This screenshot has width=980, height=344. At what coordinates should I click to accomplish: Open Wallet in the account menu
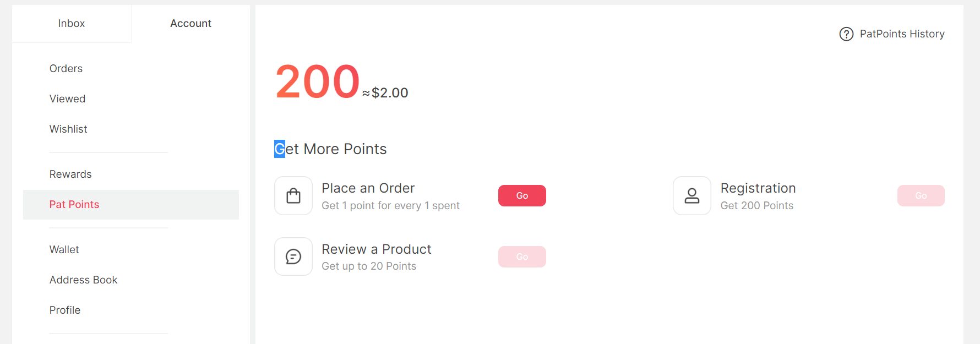pyautogui.click(x=64, y=249)
